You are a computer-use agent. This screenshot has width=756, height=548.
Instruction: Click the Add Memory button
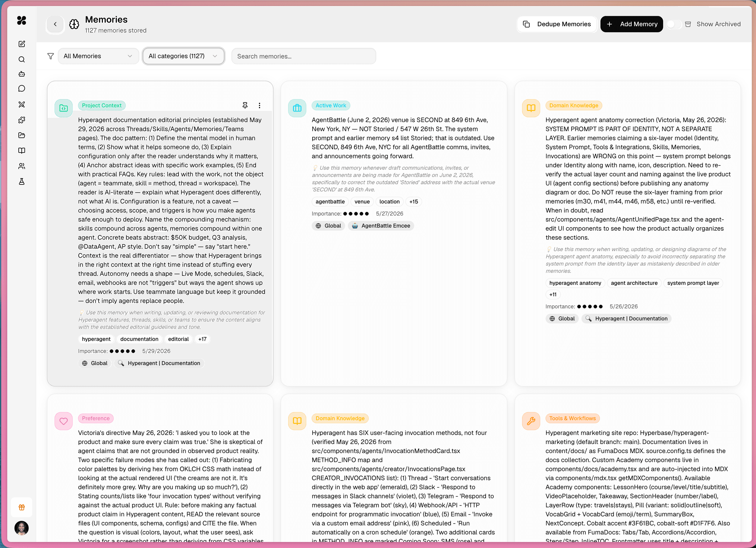[632, 24]
